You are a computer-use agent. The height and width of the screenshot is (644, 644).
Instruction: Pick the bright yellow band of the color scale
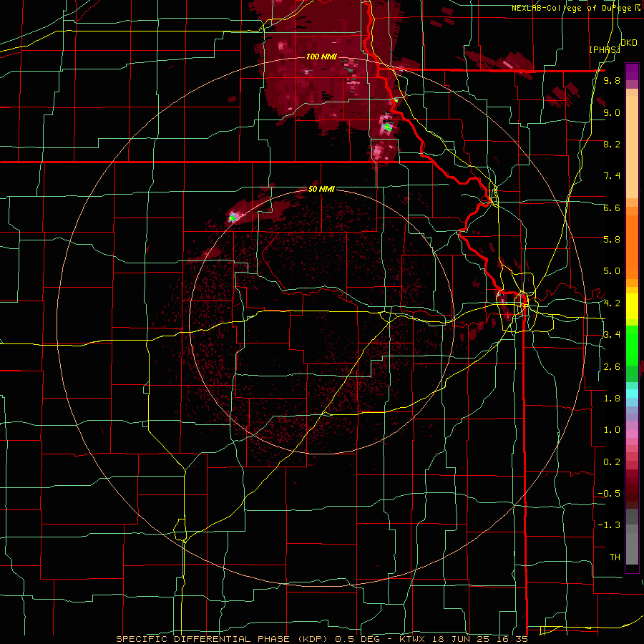pyautogui.click(x=632, y=306)
